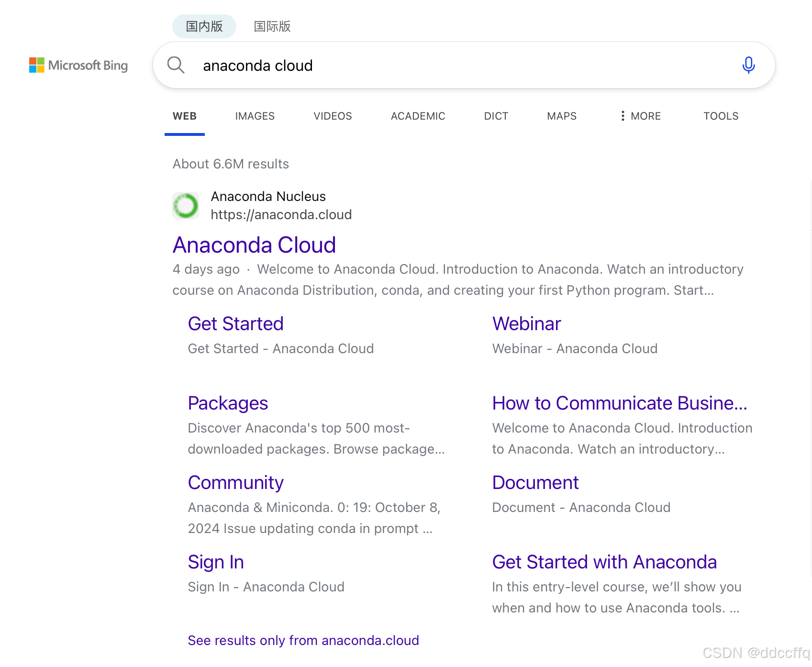Screen dimensions: 812x667
Task: Click 'Sign In - Anaconda Cloud' description
Action: (x=266, y=587)
